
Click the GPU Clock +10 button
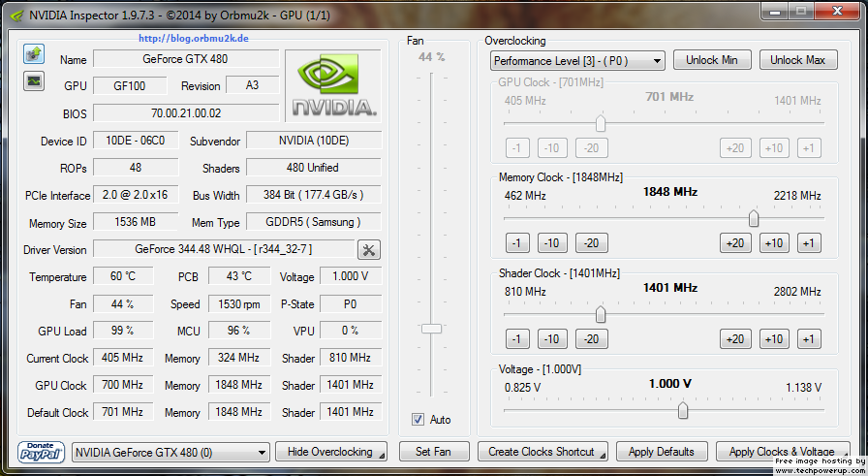point(774,148)
